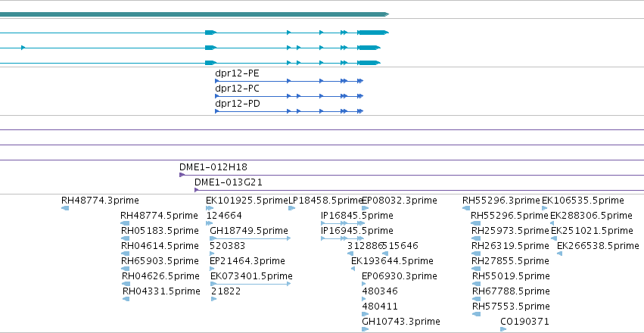Image resolution: width=644 pixels, height=333 pixels.
Task: Click the EK193644.5prime EST arrow
Action: tap(353, 269)
